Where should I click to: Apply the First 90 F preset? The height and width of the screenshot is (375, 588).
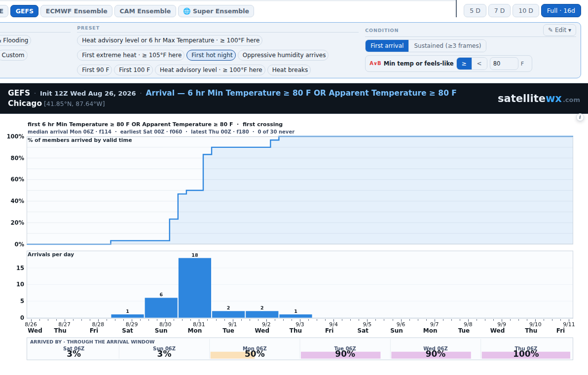(95, 69)
